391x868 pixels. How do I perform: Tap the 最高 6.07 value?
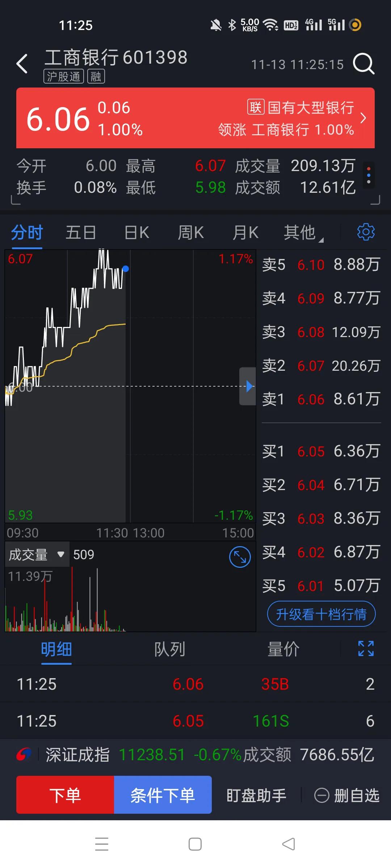(210, 166)
